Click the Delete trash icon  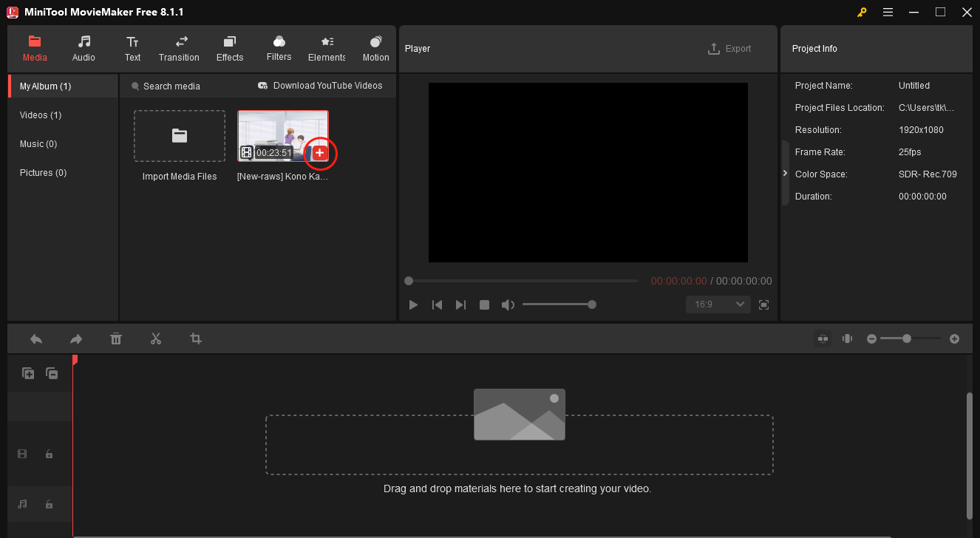coord(116,338)
